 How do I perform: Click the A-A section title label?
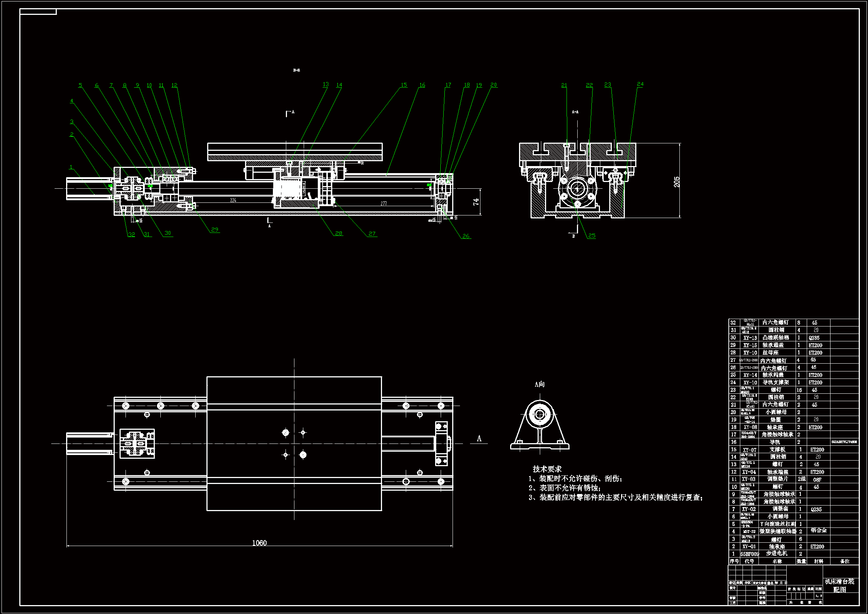click(x=575, y=112)
